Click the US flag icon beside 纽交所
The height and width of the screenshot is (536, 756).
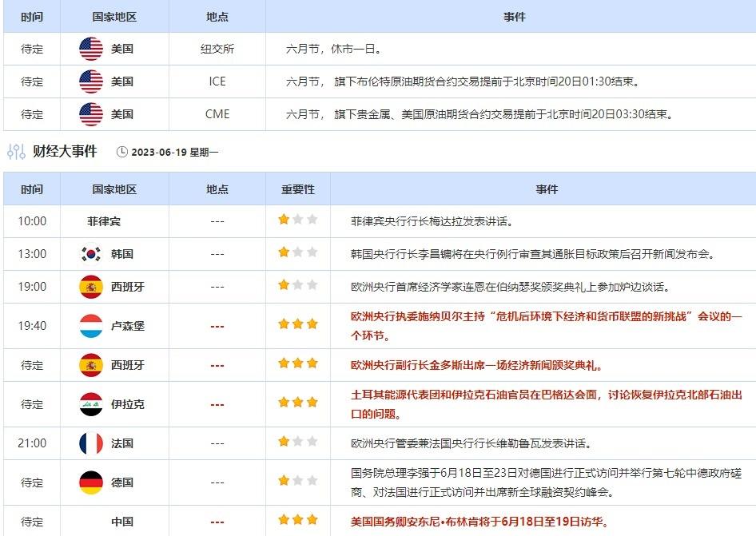click(90, 49)
